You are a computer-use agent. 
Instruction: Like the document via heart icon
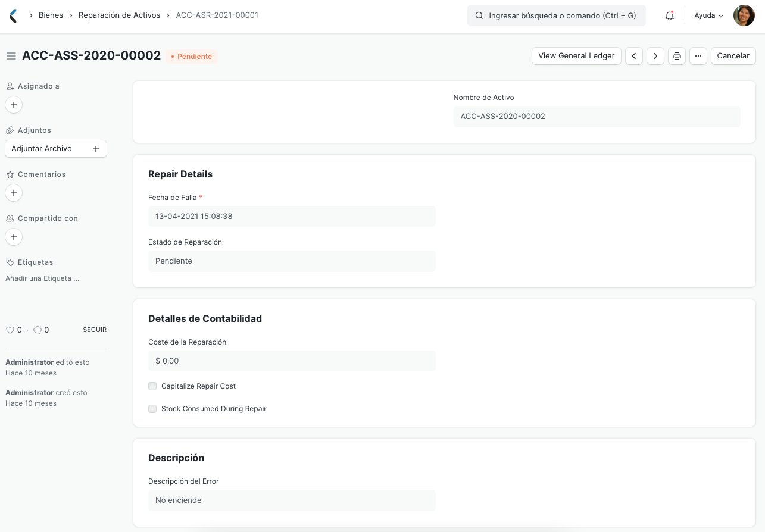point(10,330)
